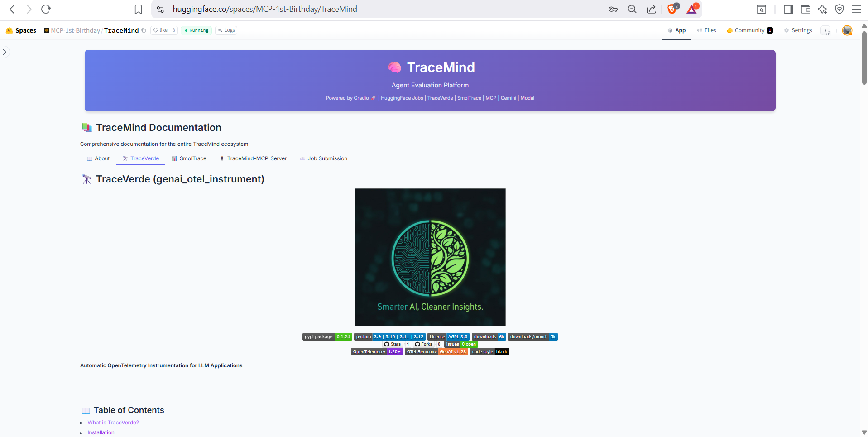Click the OpenTelemetry 1.20+ badge
The width and height of the screenshot is (868, 437).
click(x=377, y=352)
